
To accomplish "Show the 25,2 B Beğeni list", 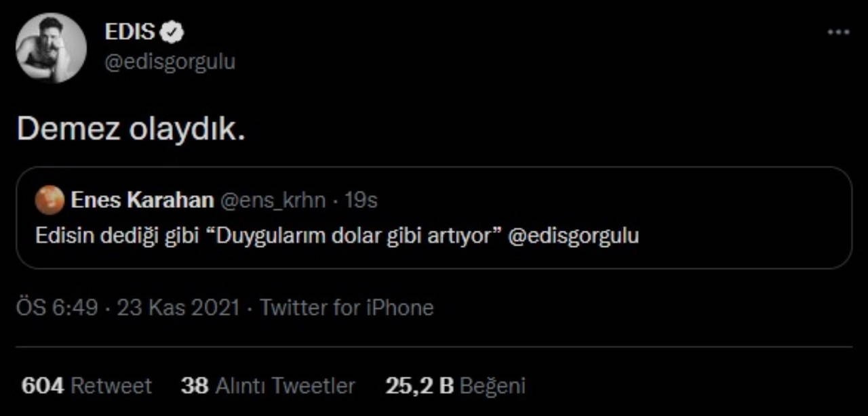I will 456,386.
